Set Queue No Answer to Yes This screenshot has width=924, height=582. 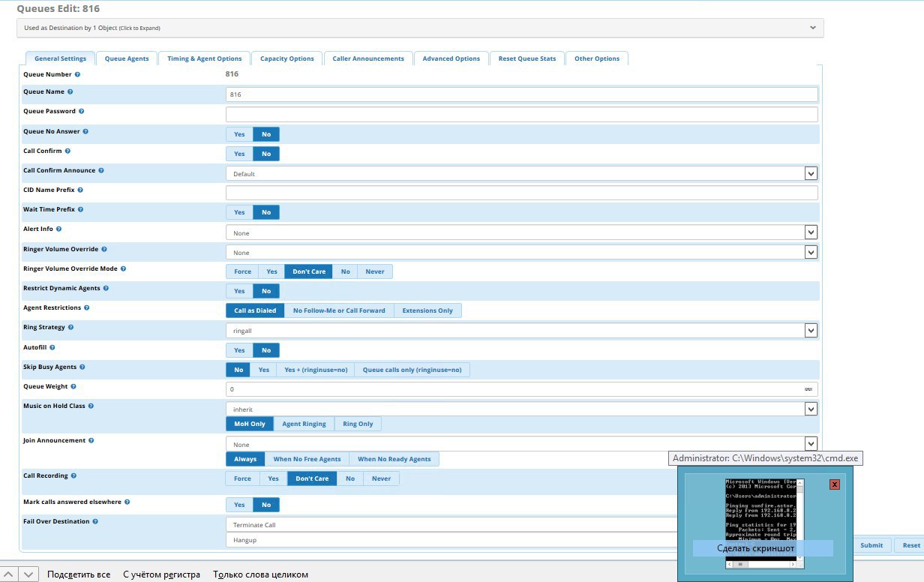239,134
